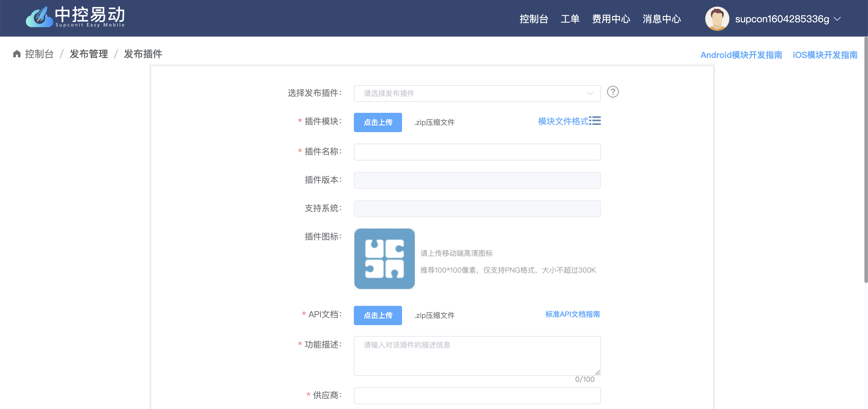Click the 发布管理 breadcrumb link
Image resolution: width=868 pixels, height=409 pixels.
pos(89,53)
